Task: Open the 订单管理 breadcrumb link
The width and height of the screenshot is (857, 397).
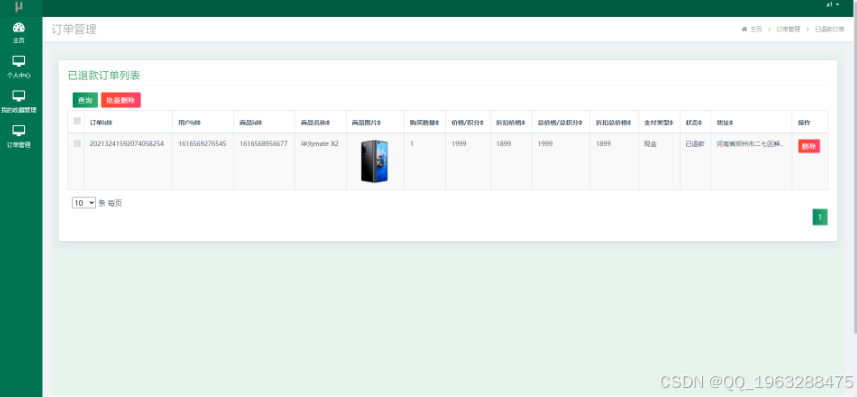Action: tap(788, 30)
